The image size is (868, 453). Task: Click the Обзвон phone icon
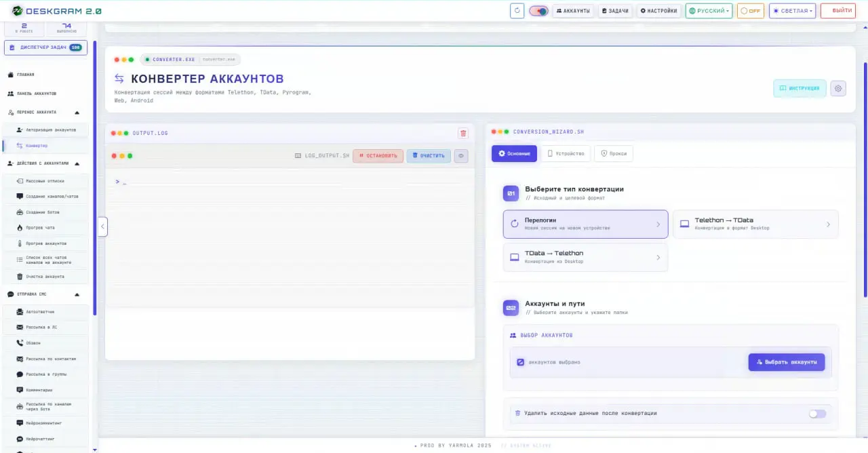pyautogui.click(x=20, y=343)
